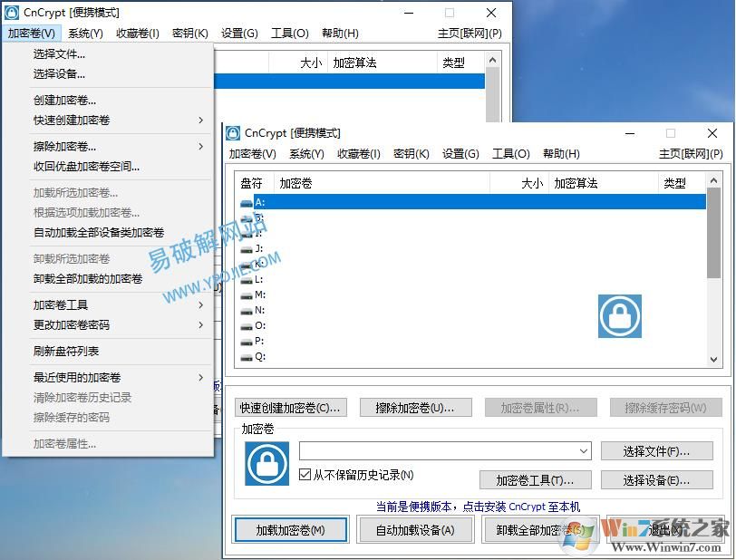This screenshot has width=736, height=560.
Task: Select drive A: icon in the volume list
Action: point(245,203)
